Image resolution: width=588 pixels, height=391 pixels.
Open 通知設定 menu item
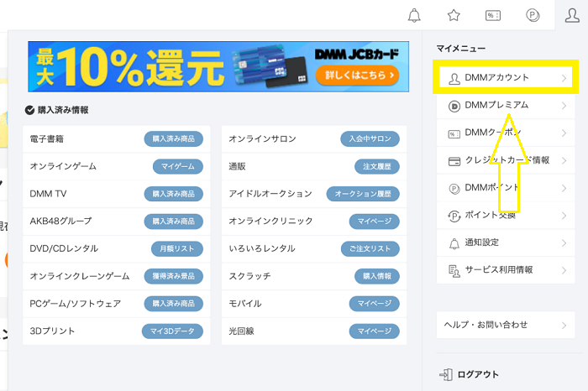point(506,243)
